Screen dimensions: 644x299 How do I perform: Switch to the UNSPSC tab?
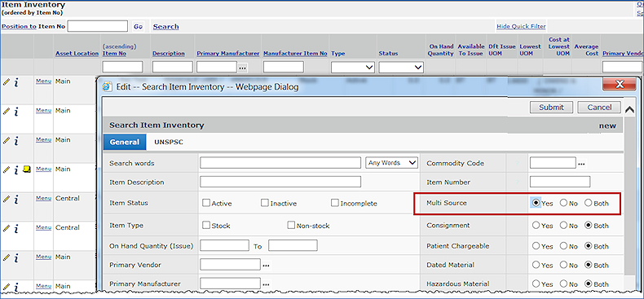[169, 142]
